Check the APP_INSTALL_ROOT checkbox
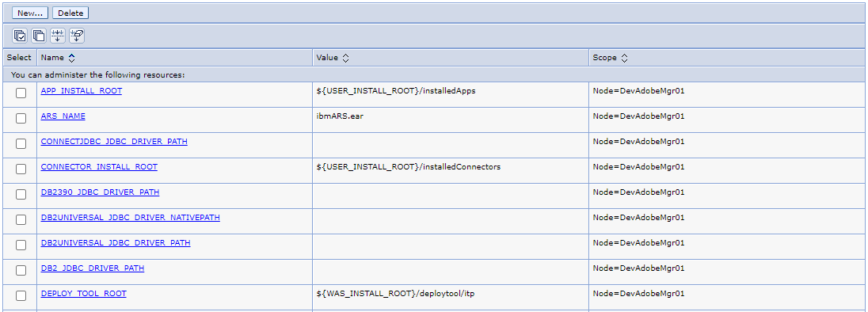 (21, 93)
